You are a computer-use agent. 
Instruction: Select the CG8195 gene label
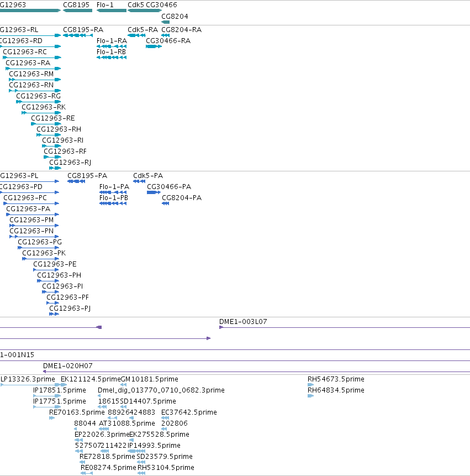76,5
